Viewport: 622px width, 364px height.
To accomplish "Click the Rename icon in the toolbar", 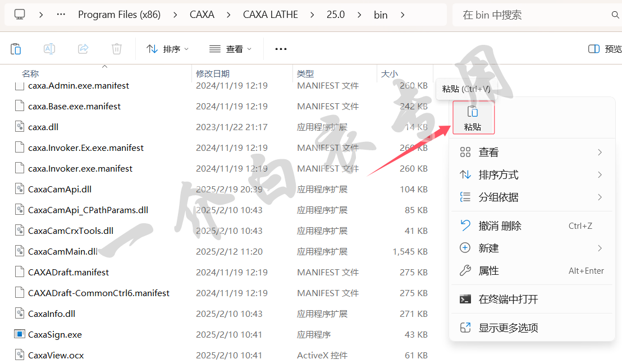I will 49,49.
